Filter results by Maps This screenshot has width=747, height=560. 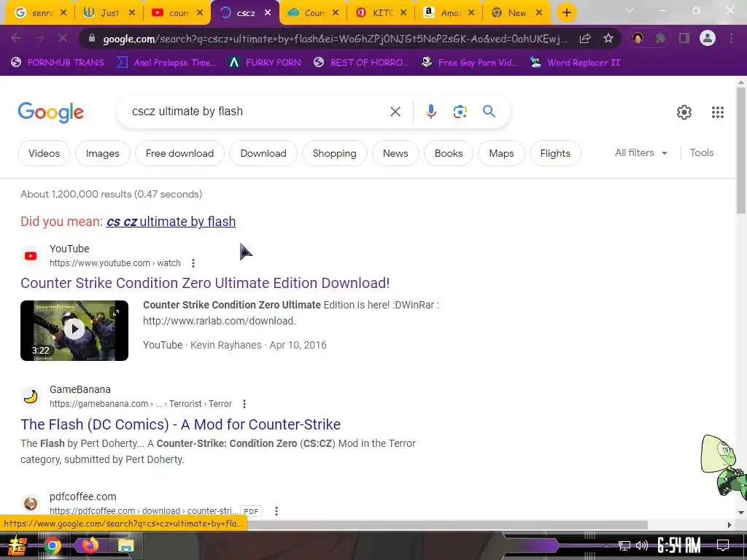click(501, 153)
